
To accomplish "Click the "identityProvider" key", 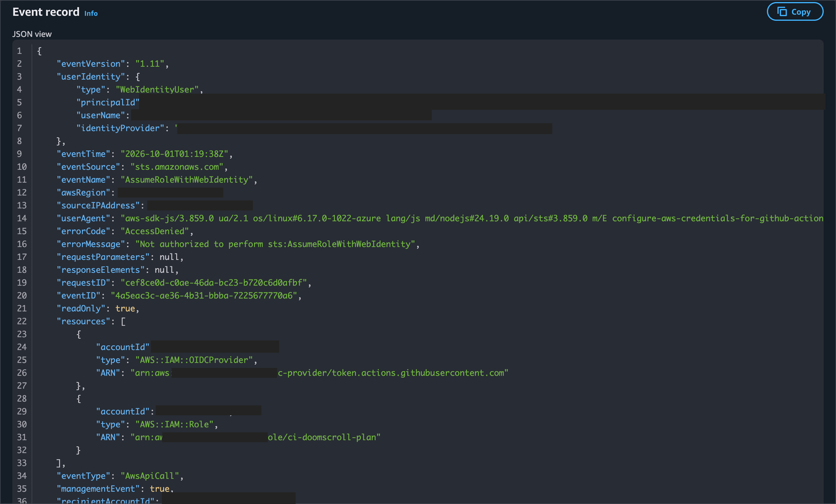I will 120,128.
